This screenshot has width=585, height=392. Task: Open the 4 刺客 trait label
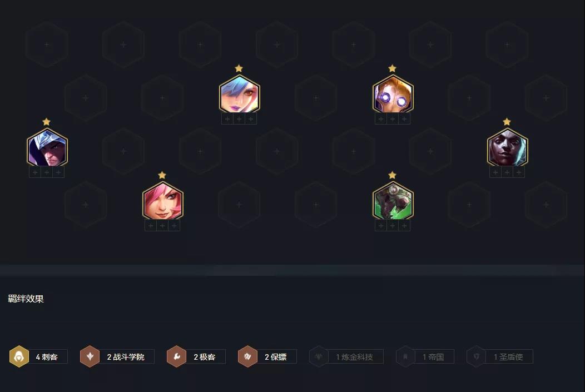[x=48, y=356]
